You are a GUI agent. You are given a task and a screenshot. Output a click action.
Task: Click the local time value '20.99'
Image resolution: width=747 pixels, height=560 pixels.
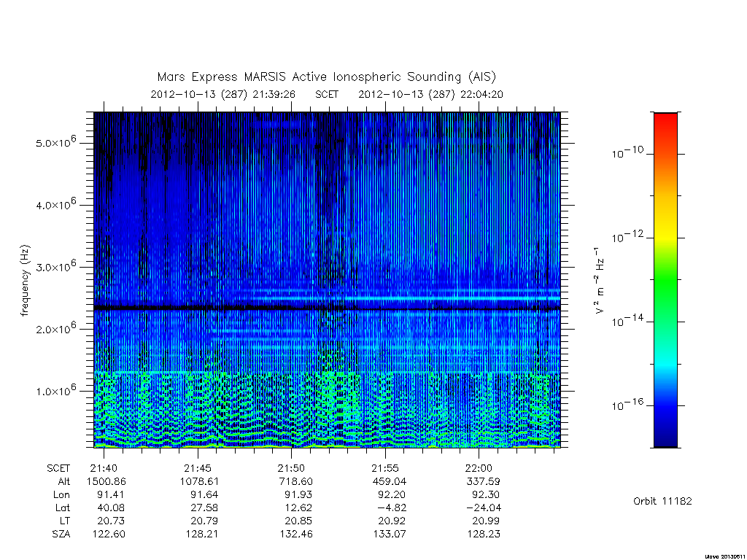[x=485, y=521]
